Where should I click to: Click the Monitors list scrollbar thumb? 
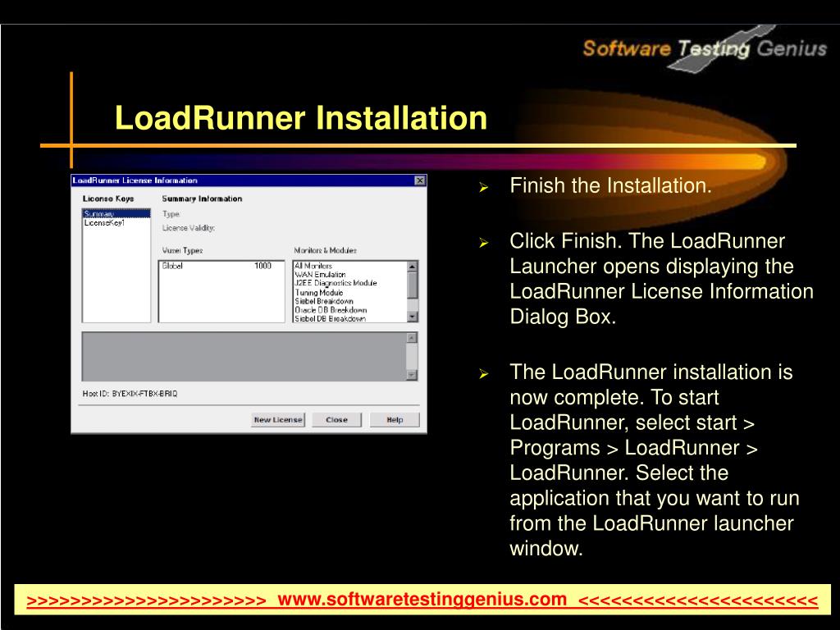tap(412, 285)
